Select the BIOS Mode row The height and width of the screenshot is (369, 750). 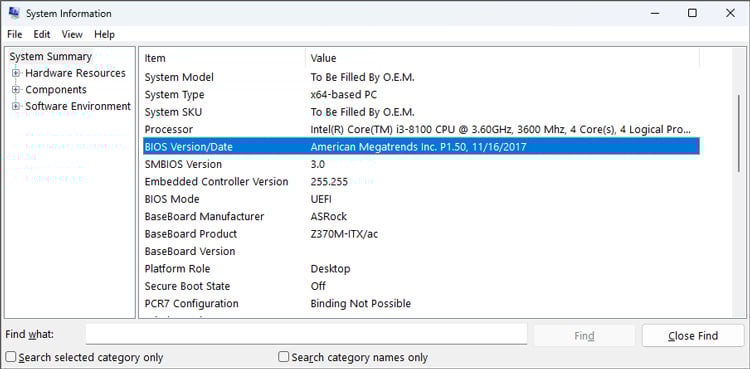(x=421, y=199)
